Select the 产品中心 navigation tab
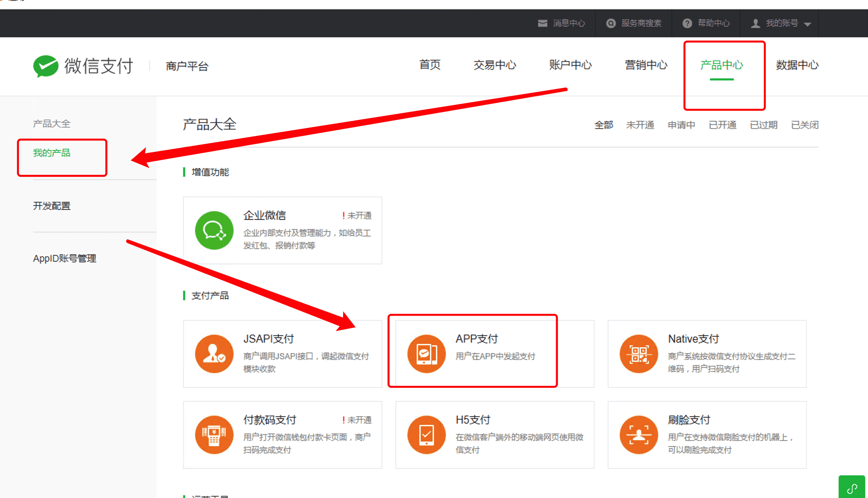 pyautogui.click(x=721, y=65)
